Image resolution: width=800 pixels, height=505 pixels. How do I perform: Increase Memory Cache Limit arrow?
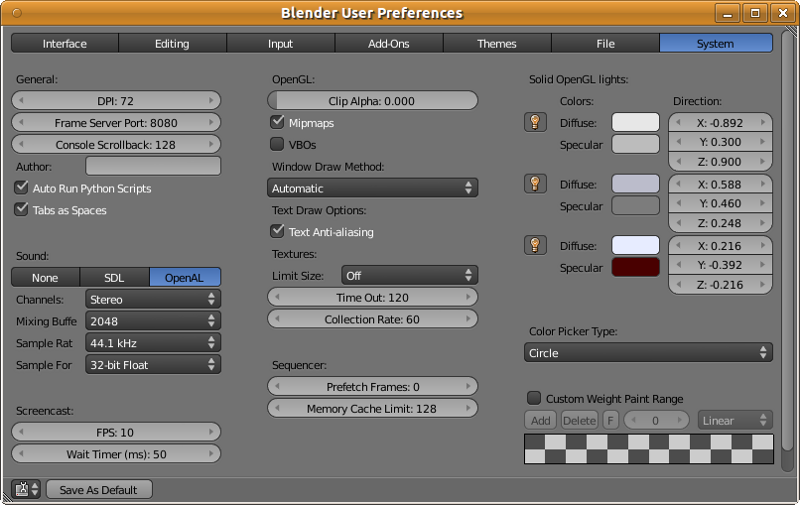468,408
